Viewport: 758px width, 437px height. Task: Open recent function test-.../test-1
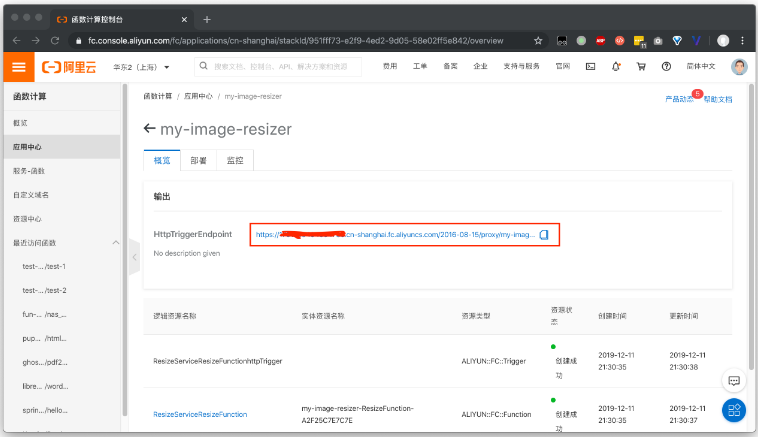pos(44,266)
